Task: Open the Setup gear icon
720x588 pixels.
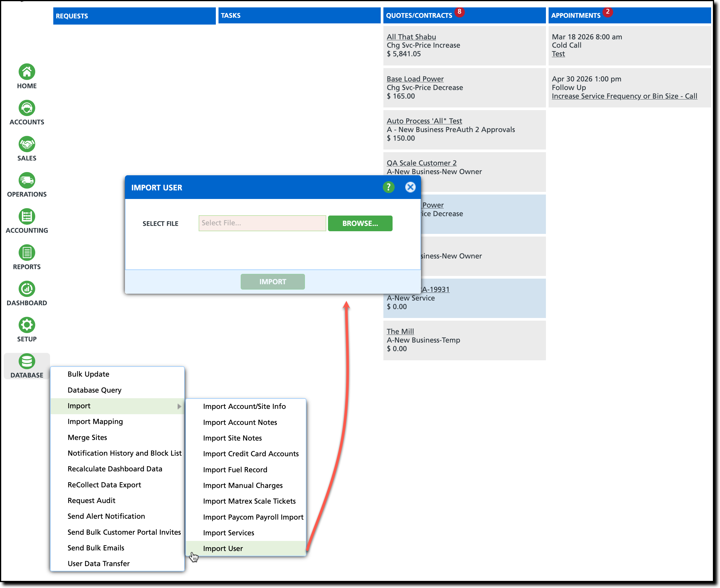Action: point(27,325)
